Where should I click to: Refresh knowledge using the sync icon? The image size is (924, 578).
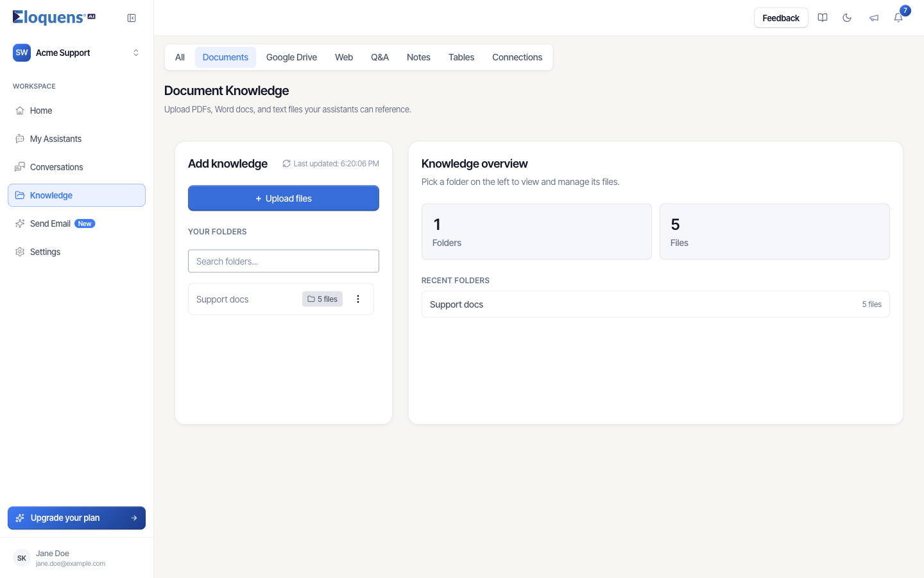tap(286, 164)
